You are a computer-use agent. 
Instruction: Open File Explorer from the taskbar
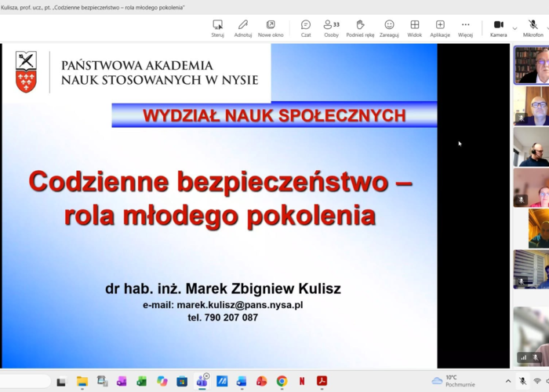coord(82,381)
